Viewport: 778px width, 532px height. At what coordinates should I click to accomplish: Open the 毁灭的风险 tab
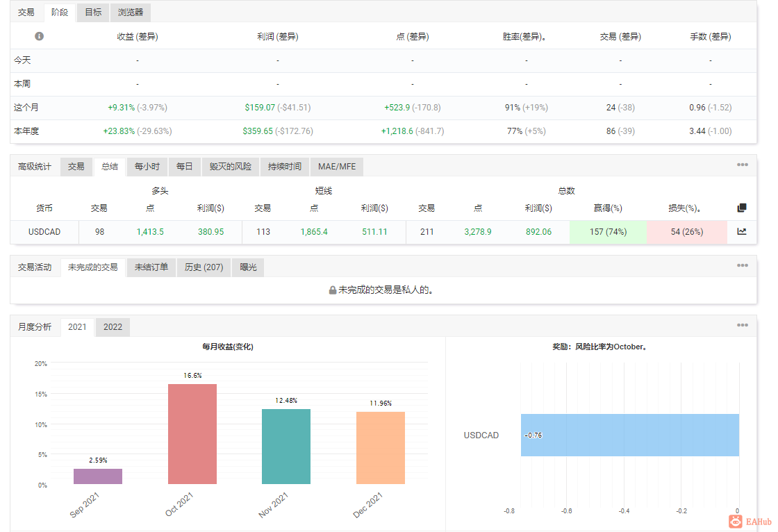[x=230, y=167]
